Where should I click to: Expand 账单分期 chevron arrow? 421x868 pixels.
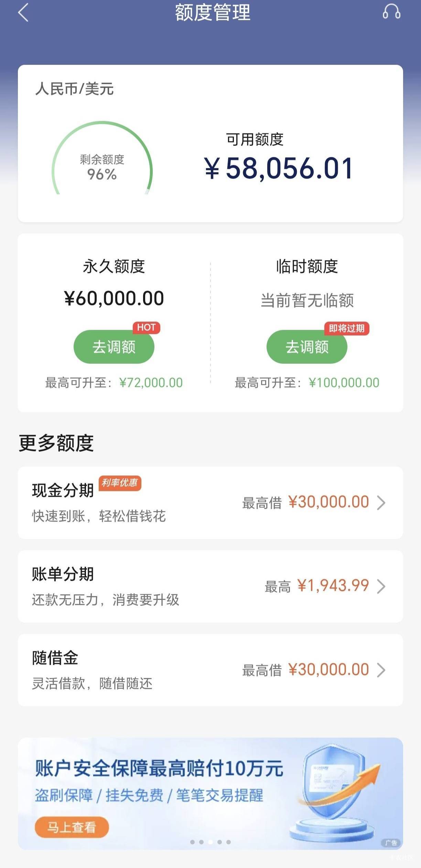[381, 586]
